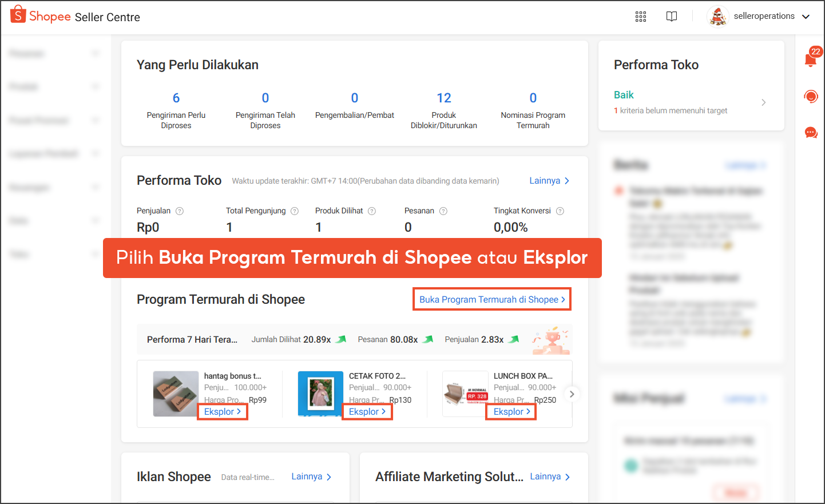This screenshot has height=504, width=825.
Task: Open the apps grid menu in the header
Action: [640, 16]
